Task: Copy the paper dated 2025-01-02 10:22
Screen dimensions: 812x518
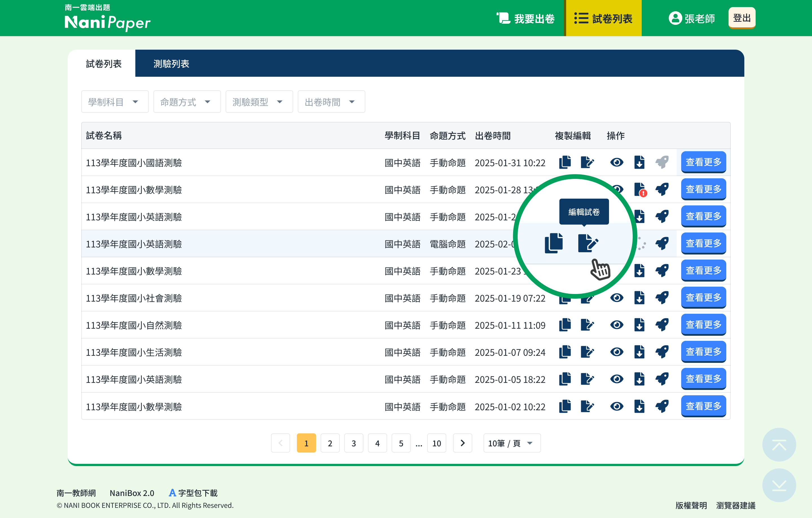Action: coord(565,406)
